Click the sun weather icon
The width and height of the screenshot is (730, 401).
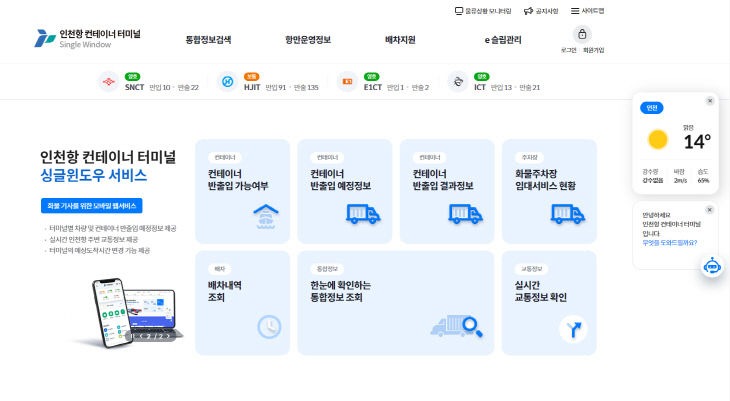pos(657,139)
